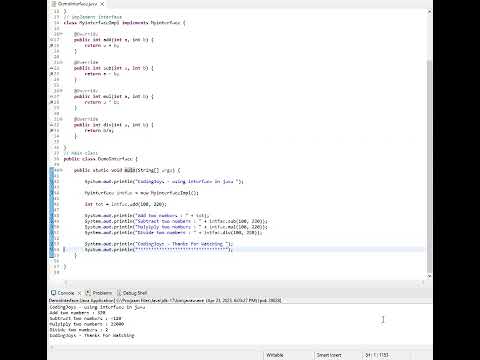
Task: Click the editor scrollbar down arrow
Action: (429, 276)
